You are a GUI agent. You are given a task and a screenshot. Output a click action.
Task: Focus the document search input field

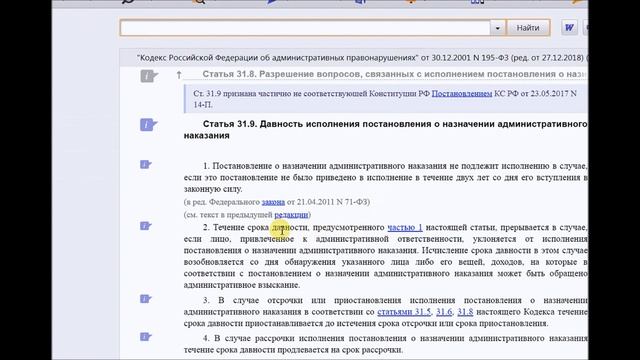pos(305,28)
